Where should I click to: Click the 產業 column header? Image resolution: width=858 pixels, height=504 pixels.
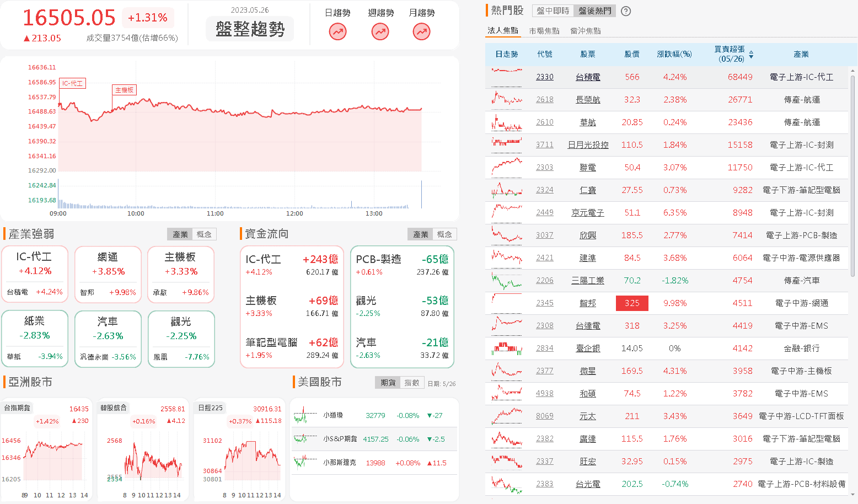pos(801,54)
